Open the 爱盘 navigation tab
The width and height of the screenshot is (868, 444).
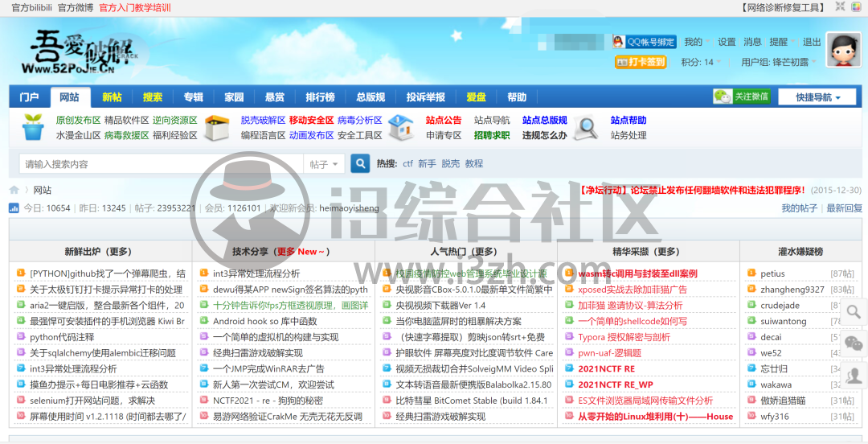pyautogui.click(x=476, y=97)
